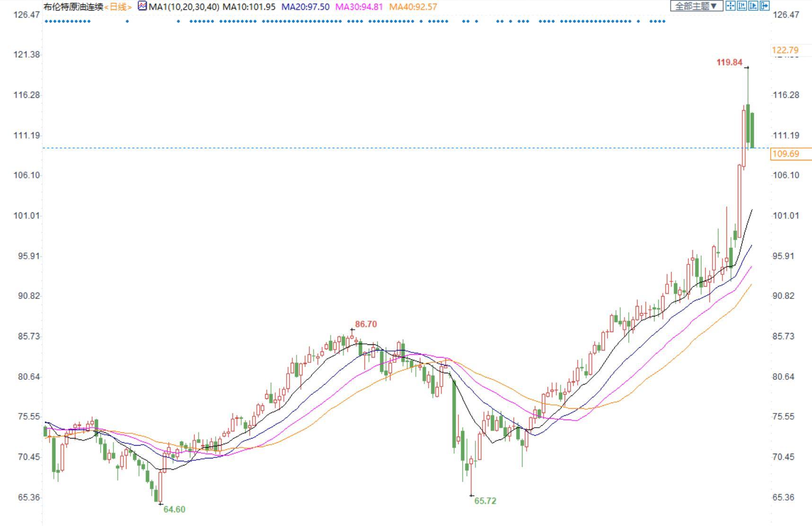This screenshot has height=526, width=812.
Task: Click the first blue event dot at top left
Action: pyautogui.click(x=46, y=21)
